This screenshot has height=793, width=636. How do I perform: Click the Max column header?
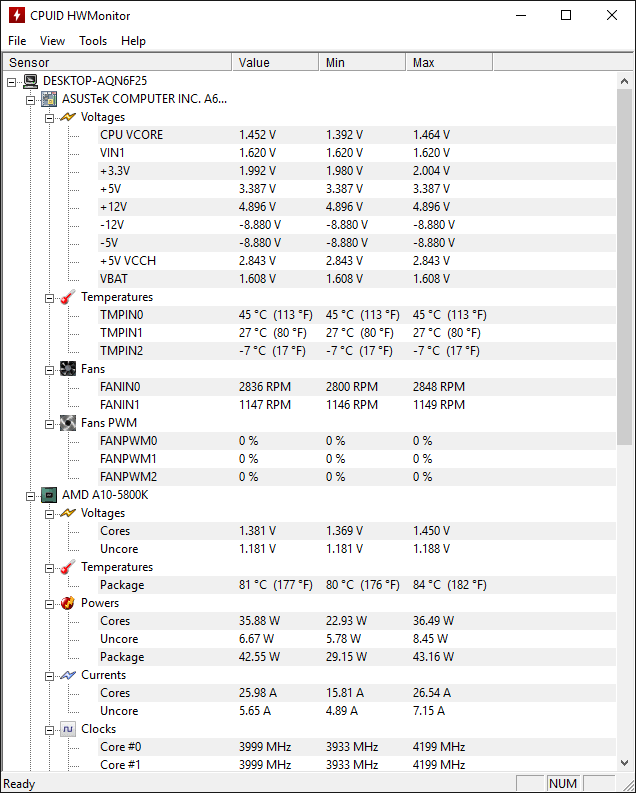(x=449, y=62)
